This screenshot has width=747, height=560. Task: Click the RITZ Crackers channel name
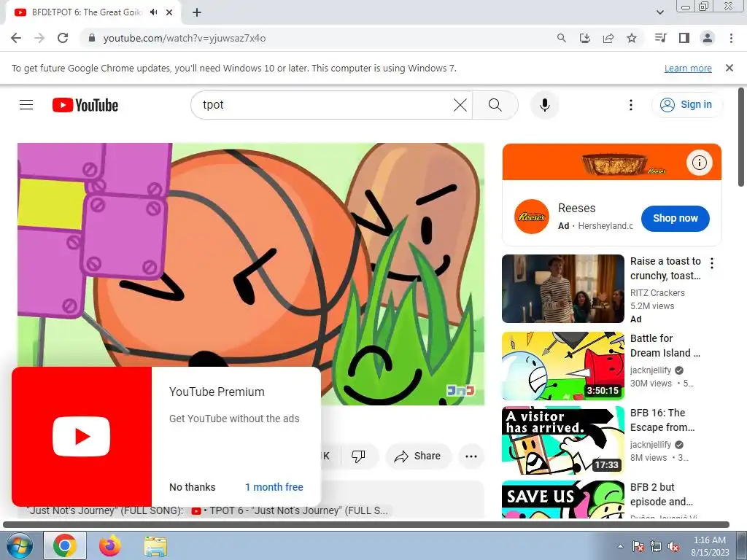pos(657,293)
